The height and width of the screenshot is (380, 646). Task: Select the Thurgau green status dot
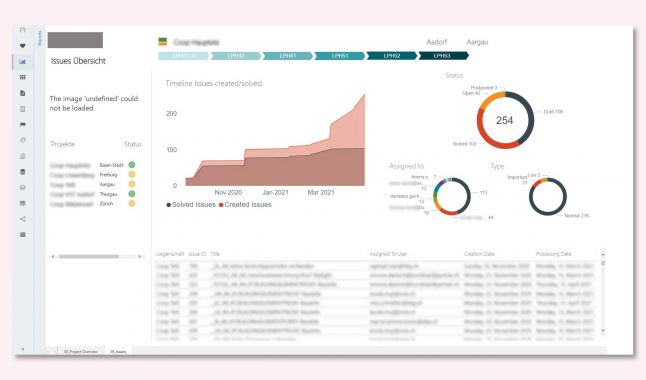[x=132, y=194]
